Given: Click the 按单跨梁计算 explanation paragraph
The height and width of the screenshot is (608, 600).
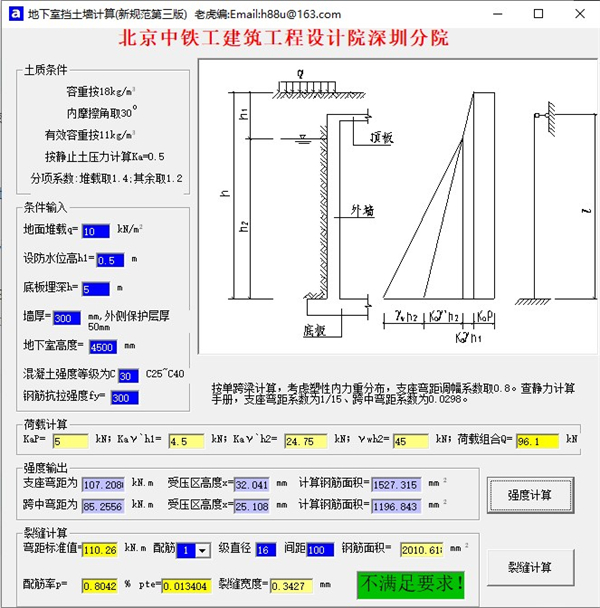Looking at the screenshot, I should [393, 393].
